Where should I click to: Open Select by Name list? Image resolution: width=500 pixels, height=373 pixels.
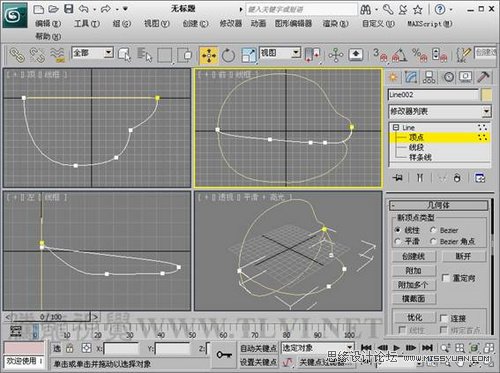(145, 55)
